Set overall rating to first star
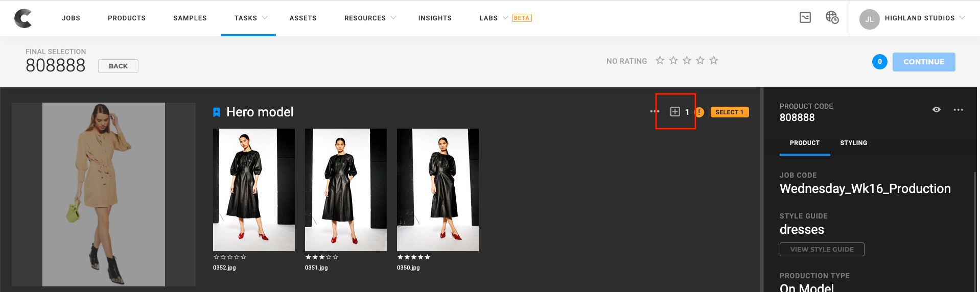This screenshot has width=980, height=292. click(x=660, y=61)
